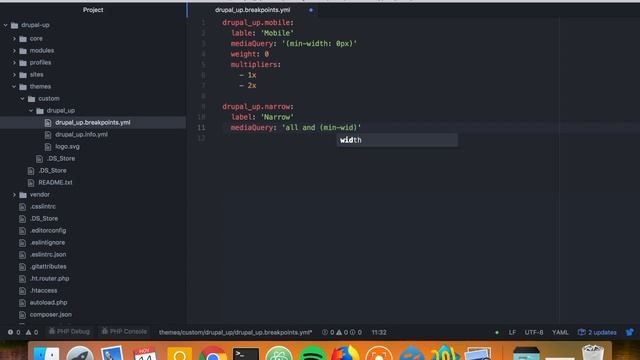The height and width of the screenshot is (360, 640).
Task: Open Google Chrome from the dock
Action: coord(213,353)
